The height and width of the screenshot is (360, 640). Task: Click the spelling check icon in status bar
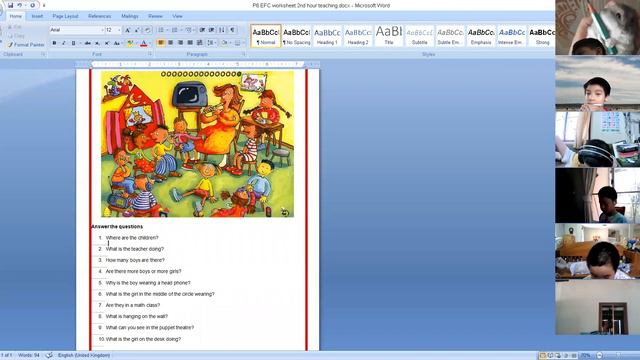coord(49,356)
